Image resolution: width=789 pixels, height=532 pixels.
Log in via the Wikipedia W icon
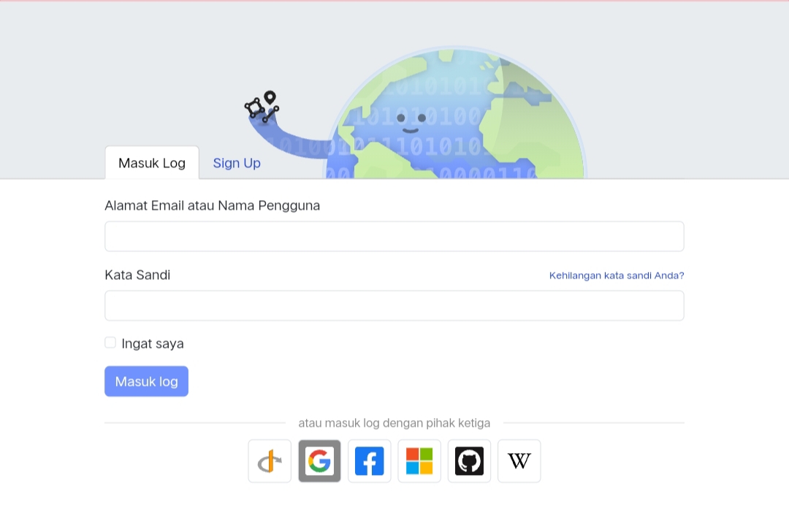tap(519, 461)
